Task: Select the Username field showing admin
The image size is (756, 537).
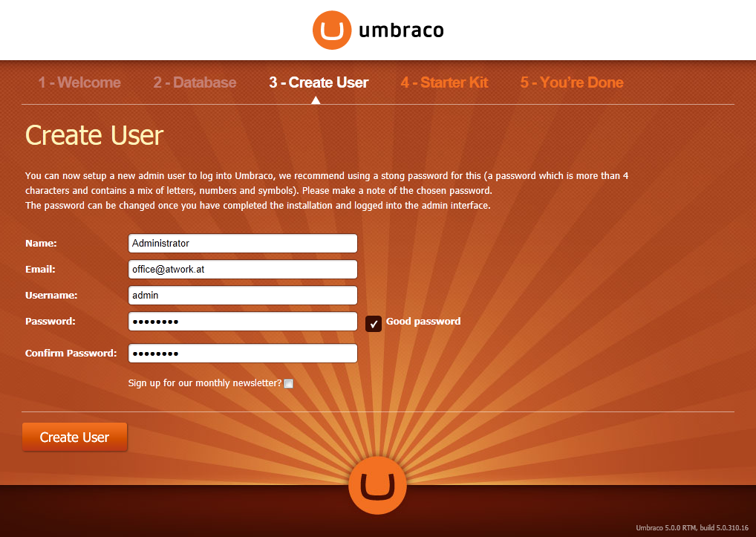Action: (x=243, y=296)
